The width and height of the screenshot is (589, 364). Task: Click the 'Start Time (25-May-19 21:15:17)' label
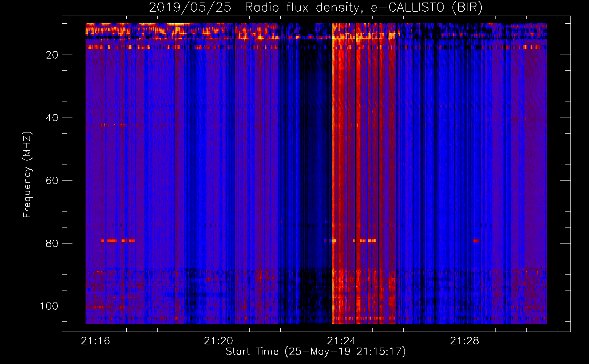316,352
